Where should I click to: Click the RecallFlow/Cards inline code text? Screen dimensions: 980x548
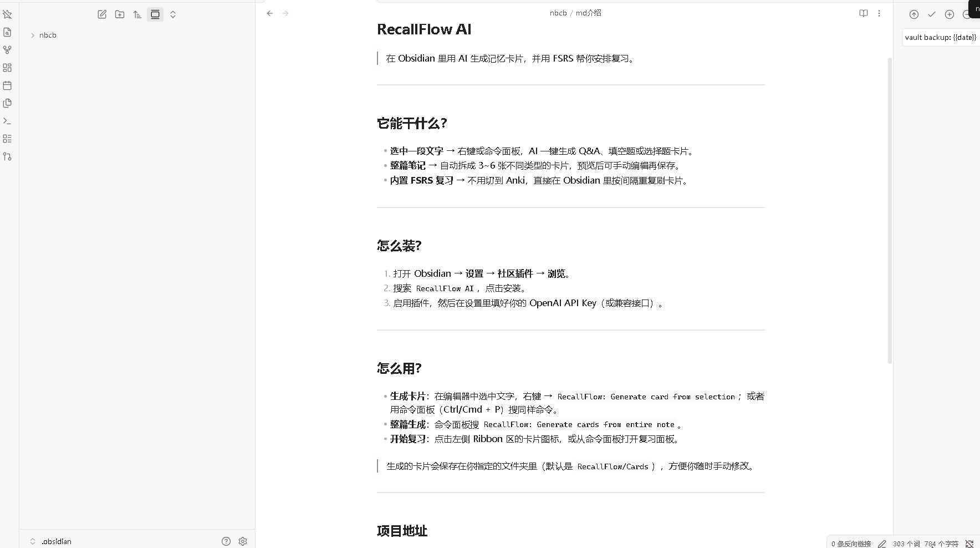click(613, 466)
